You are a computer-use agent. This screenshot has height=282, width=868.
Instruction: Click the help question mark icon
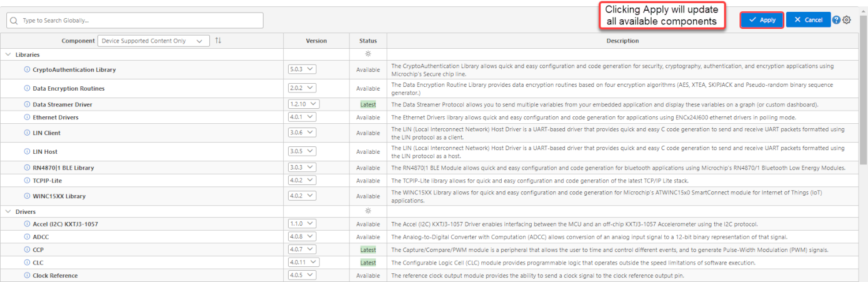(x=836, y=20)
